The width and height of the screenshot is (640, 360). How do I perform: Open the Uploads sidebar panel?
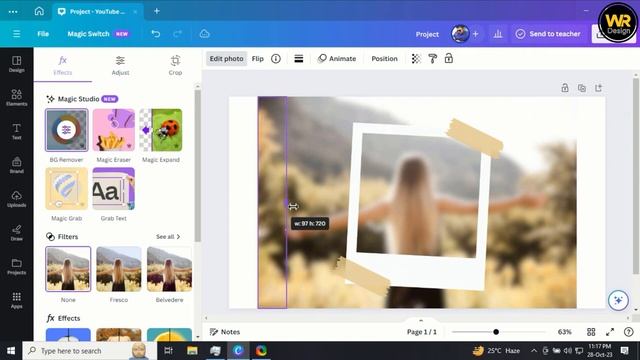16,199
